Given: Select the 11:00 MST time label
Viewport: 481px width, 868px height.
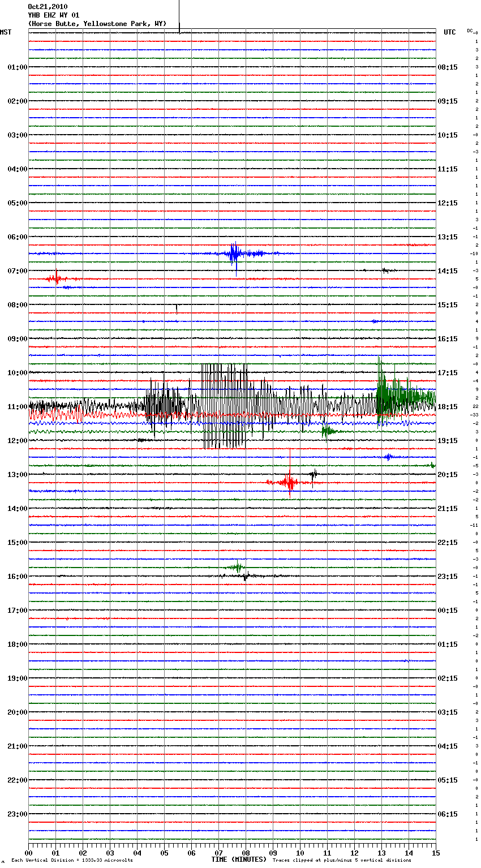Looking at the screenshot, I should pyautogui.click(x=17, y=407).
